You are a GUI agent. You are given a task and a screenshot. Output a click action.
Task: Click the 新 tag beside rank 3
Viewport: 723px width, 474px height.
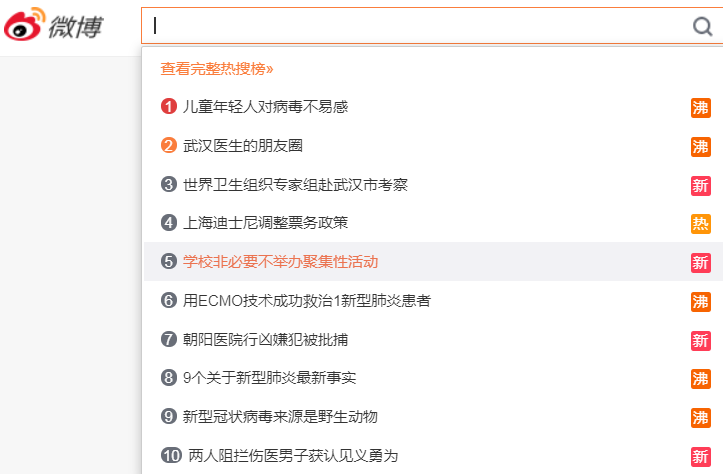(x=700, y=186)
